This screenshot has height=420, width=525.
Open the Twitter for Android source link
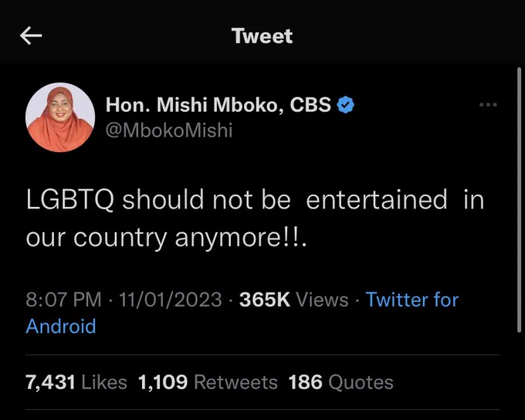click(242, 313)
